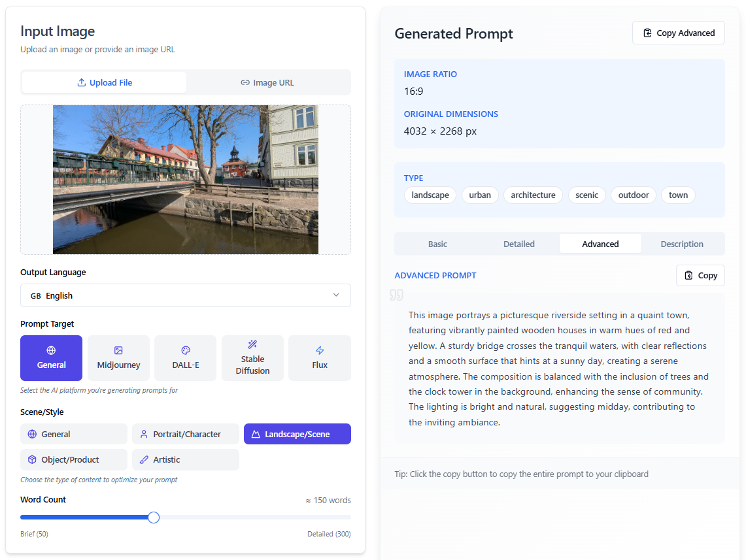Image resolution: width=746 pixels, height=560 pixels.
Task: Open the Detailed prompt tab
Action: [518, 244]
